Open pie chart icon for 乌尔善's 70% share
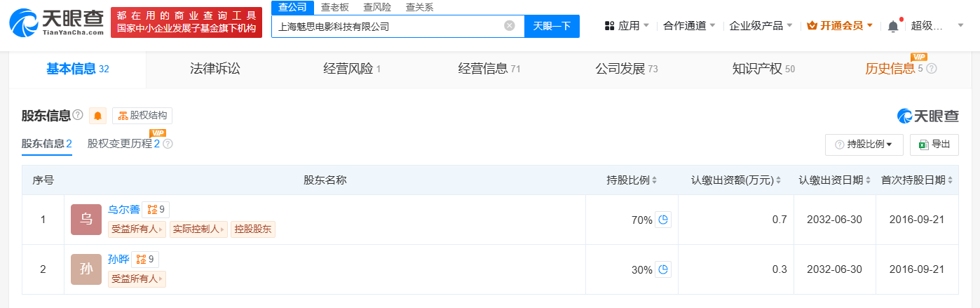 coord(663,220)
